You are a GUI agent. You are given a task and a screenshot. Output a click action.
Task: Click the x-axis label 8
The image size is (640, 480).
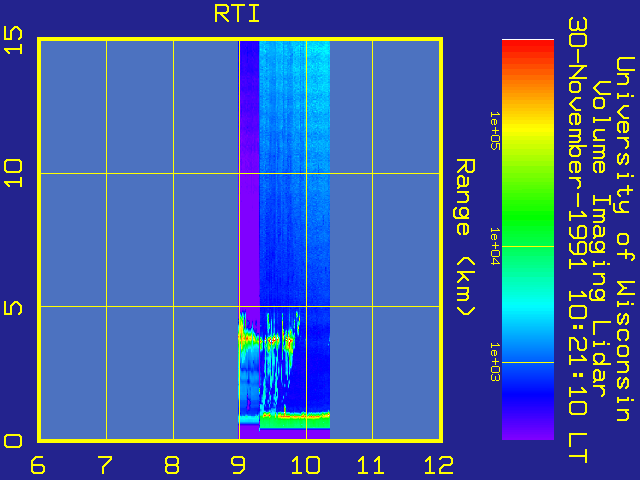[x=172, y=465]
